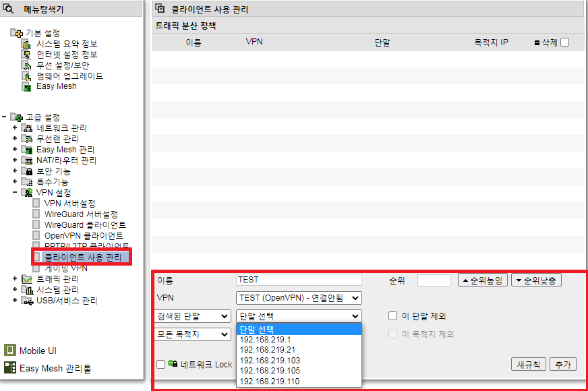The width and height of the screenshot is (588, 391).
Task: Click the USB/서비스 관리 icon
Action: tap(27, 301)
